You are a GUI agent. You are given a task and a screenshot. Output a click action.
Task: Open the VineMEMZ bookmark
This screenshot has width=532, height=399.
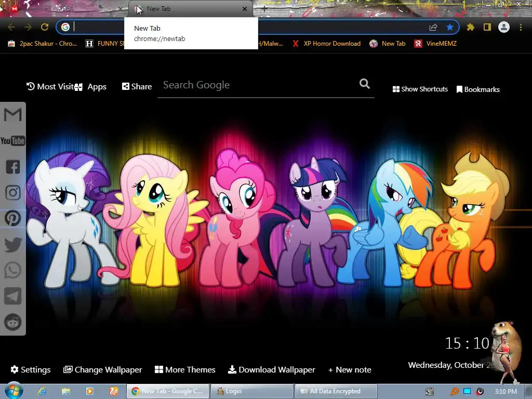tap(436, 44)
